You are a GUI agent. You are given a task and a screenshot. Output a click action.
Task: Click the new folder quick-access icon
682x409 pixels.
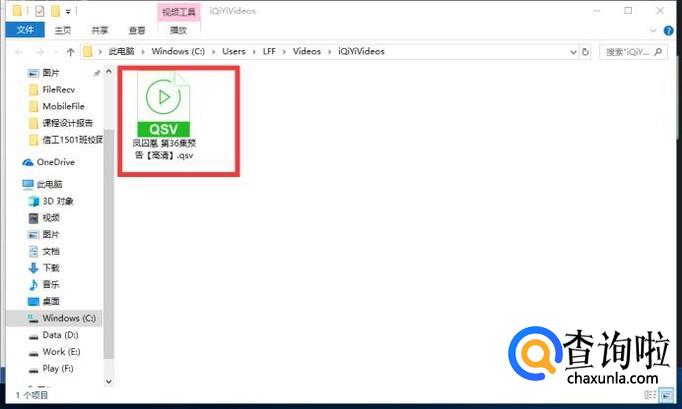pyautogui.click(x=55, y=11)
